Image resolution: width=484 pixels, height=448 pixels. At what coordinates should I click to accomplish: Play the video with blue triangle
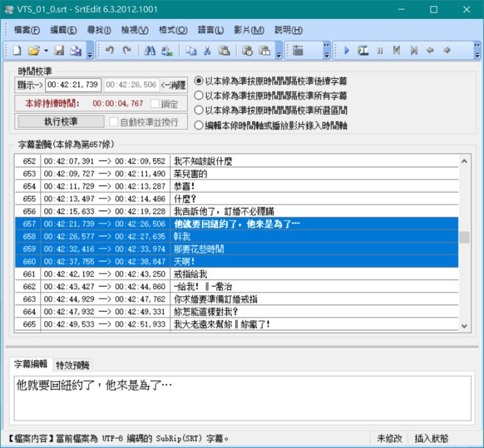(x=346, y=50)
